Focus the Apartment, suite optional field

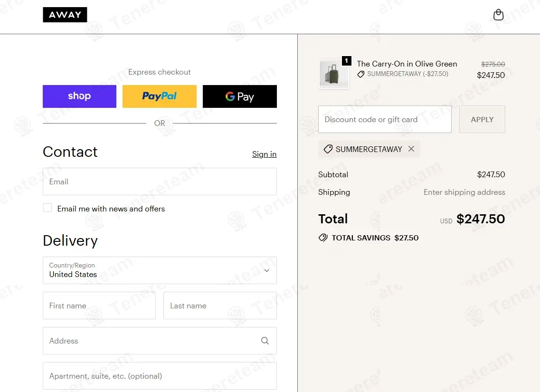point(160,376)
